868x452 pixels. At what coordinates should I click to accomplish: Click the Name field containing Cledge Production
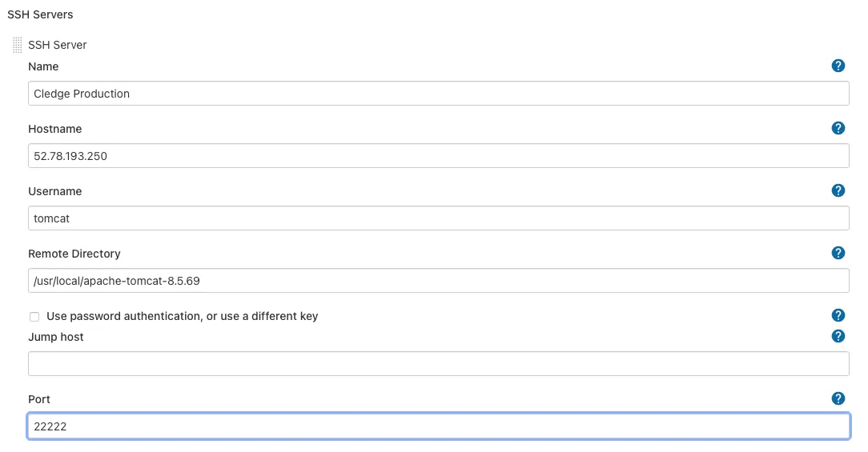(x=438, y=94)
